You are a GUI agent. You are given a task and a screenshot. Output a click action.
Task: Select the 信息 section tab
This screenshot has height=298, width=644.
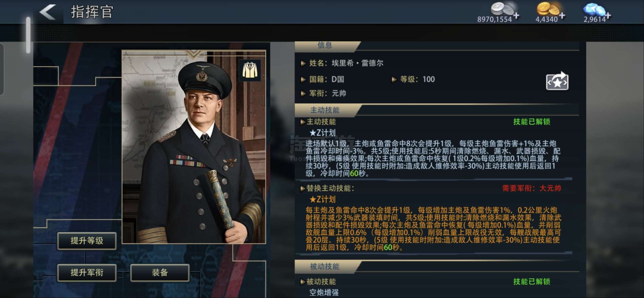[x=325, y=46]
